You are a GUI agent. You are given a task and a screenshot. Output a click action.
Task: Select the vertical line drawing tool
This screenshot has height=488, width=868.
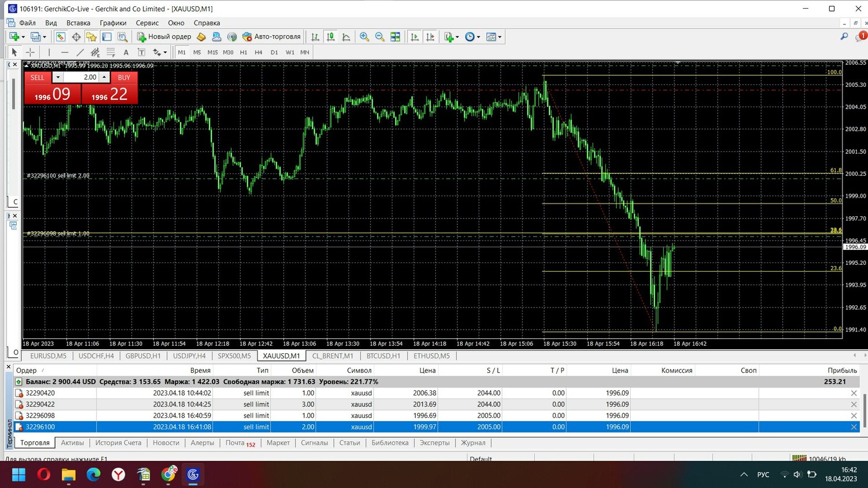pyautogui.click(x=49, y=52)
